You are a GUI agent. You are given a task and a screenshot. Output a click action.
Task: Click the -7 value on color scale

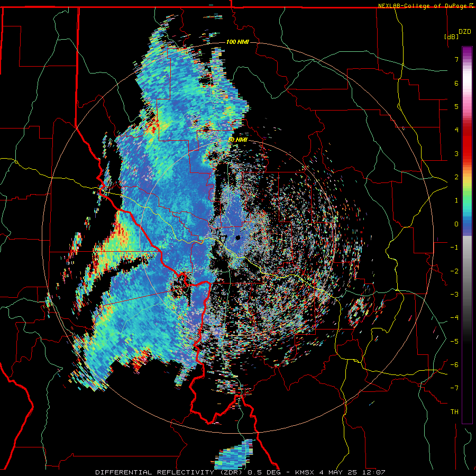point(454,388)
